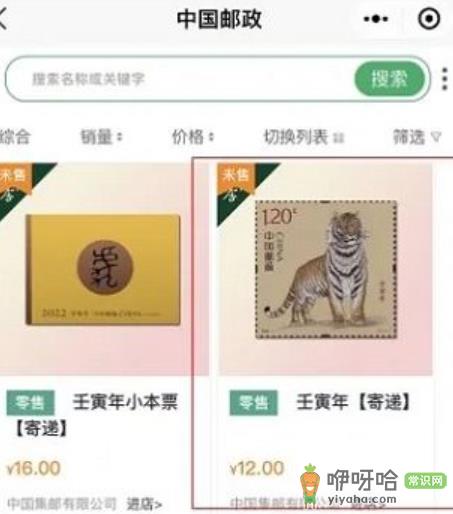
Task: Click the 零售 tag on 壬寅年小本票
Action: pyautogui.click(x=30, y=403)
